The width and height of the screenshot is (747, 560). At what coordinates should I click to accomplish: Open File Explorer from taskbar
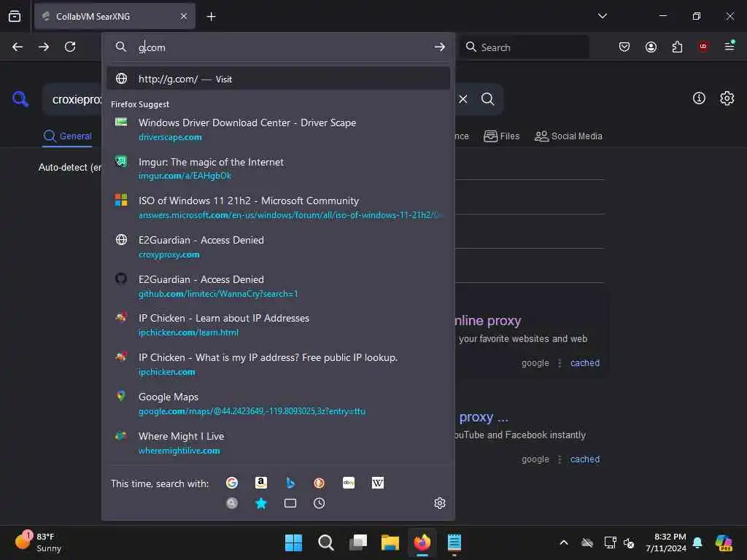coord(390,542)
